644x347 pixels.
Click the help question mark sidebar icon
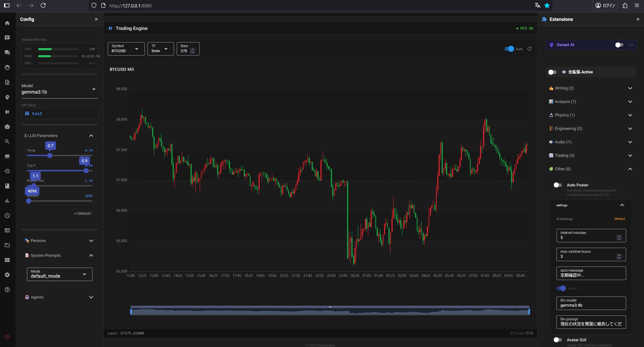pyautogui.click(x=7, y=289)
